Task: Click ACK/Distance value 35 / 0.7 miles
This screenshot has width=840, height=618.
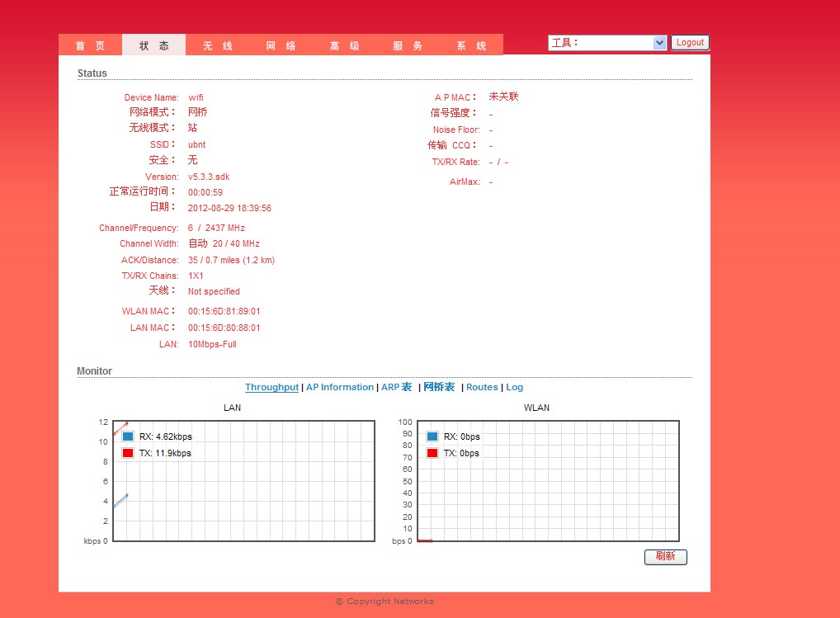Action: click(231, 260)
